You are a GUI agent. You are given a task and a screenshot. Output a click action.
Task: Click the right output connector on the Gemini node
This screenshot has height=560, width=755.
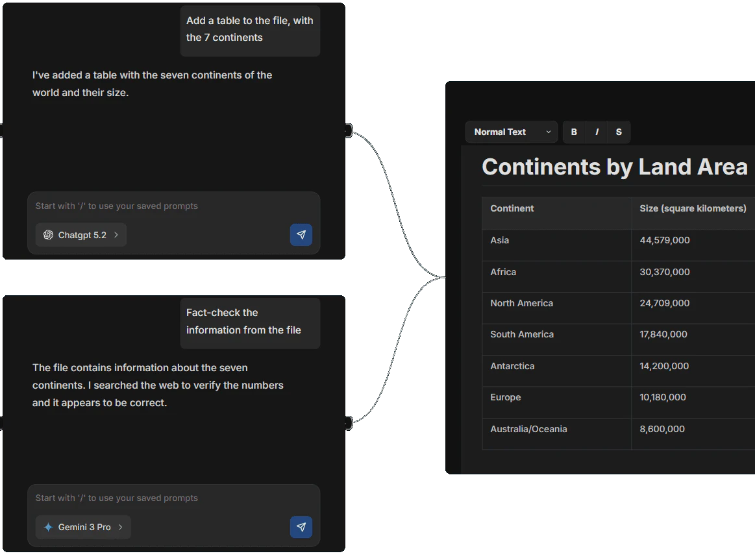[x=349, y=422]
